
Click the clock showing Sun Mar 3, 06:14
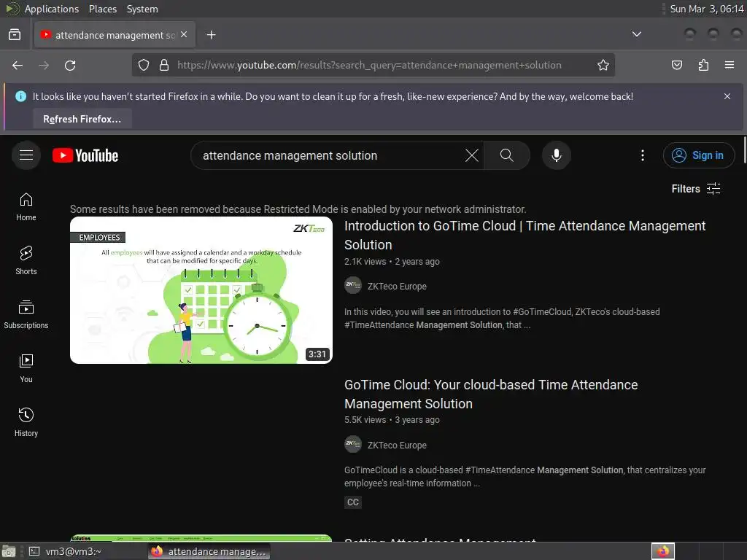706,9
